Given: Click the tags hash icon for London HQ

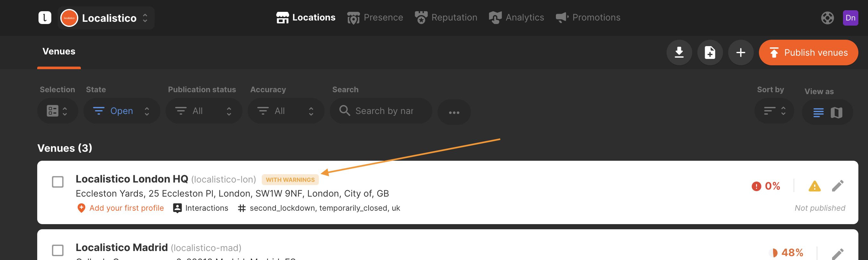Looking at the screenshot, I should (x=242, y=208).
